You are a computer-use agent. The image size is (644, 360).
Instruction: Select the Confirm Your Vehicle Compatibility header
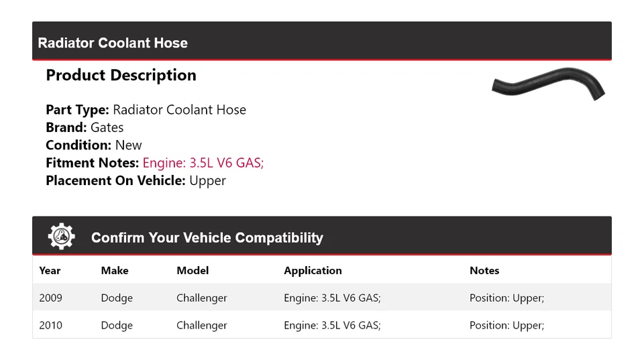click(x=207, y=238)
